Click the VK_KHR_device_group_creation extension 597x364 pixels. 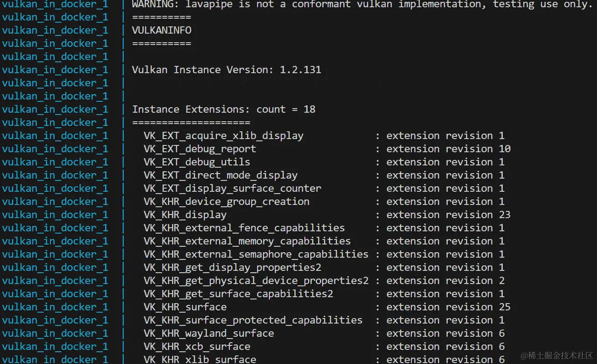coord(226,201)
